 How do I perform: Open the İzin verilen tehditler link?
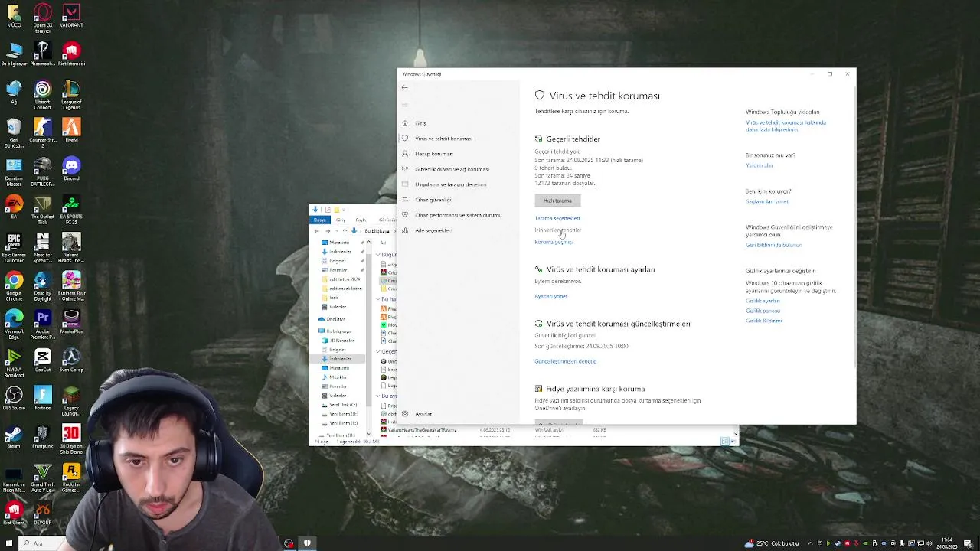coord(558,230)
